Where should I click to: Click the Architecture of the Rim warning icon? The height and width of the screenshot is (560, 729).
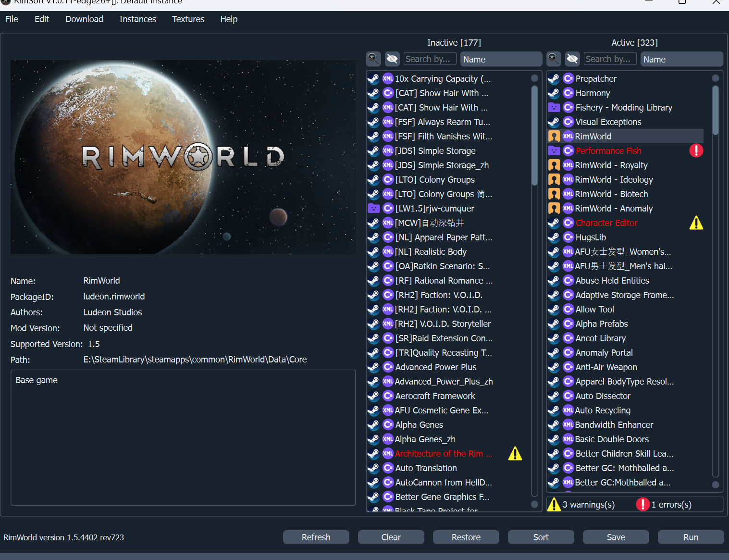515,453
